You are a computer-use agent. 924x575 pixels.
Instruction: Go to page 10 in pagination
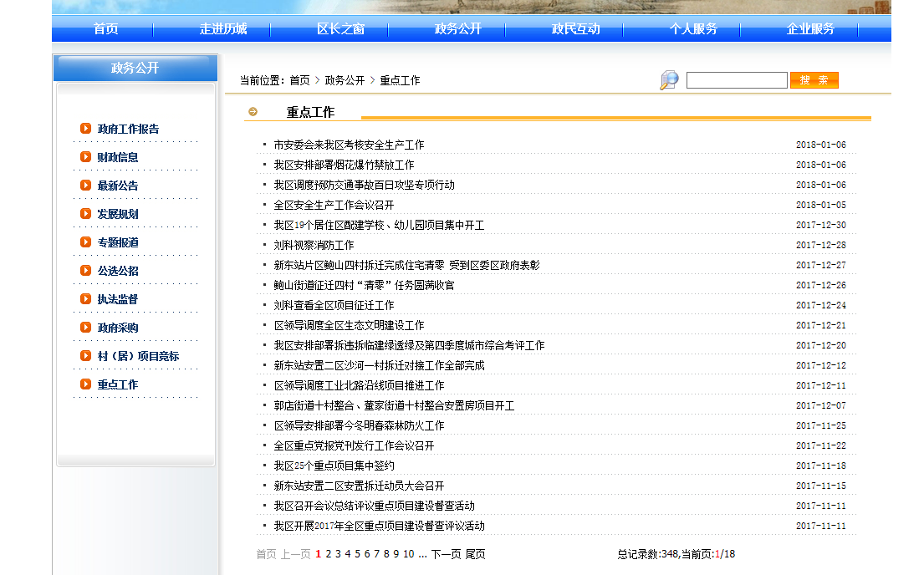[x=408, y=554]
